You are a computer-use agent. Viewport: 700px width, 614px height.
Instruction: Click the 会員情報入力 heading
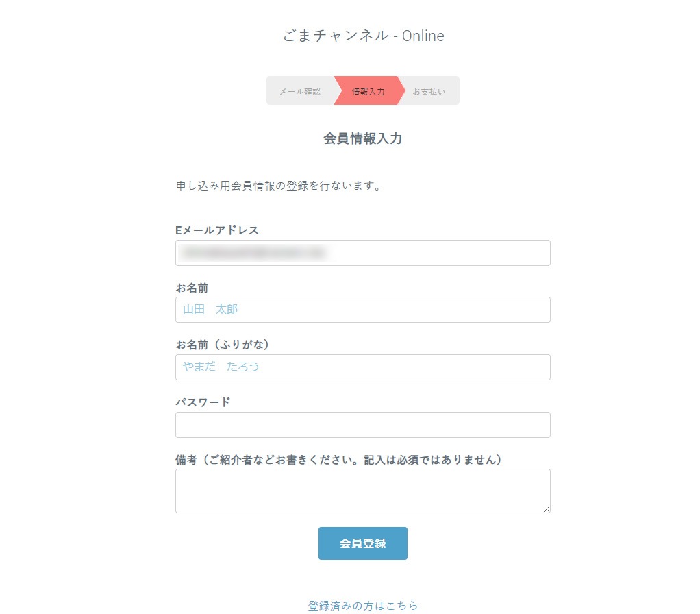click(363, 138)
